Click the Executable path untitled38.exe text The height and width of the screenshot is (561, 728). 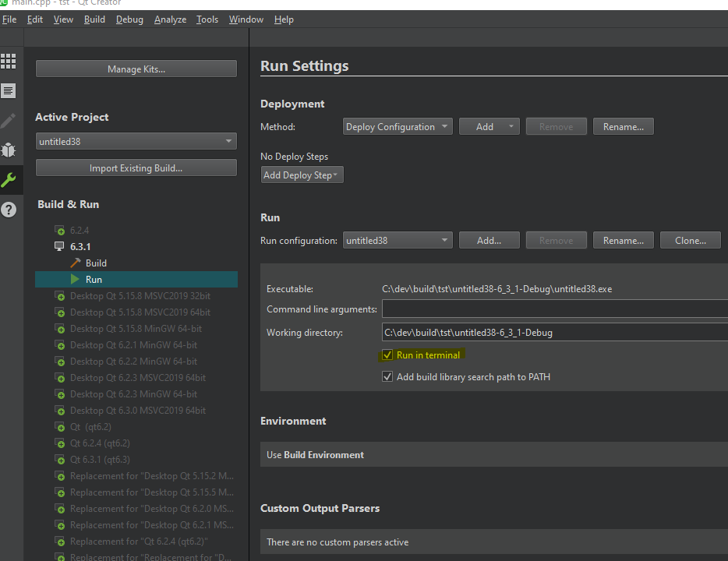(x=497, y=289)
